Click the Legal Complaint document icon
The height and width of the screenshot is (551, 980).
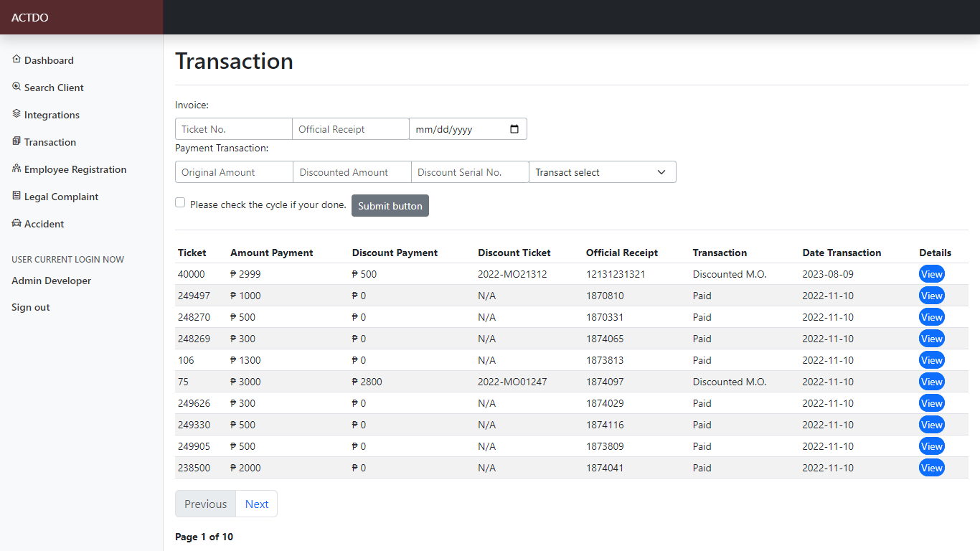click(x=17, y=196)
